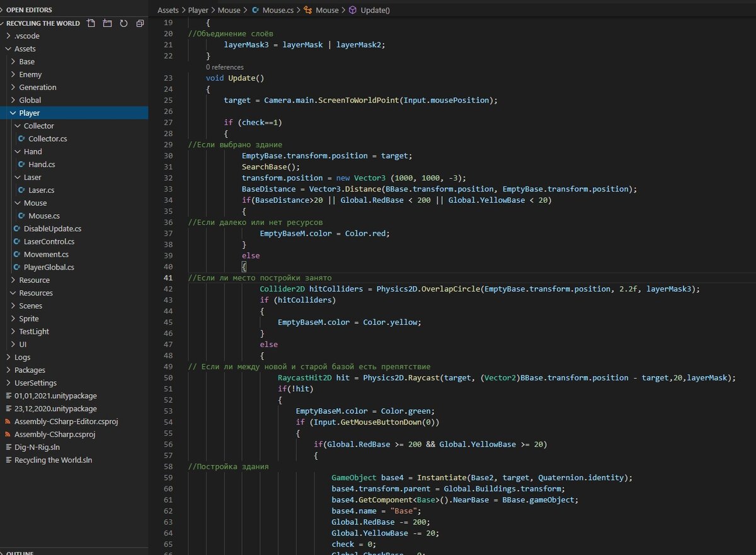Click the New Folder icon in explorer header
The width and height of the screenshot is (756, 555).
click(x=107, y=23)
